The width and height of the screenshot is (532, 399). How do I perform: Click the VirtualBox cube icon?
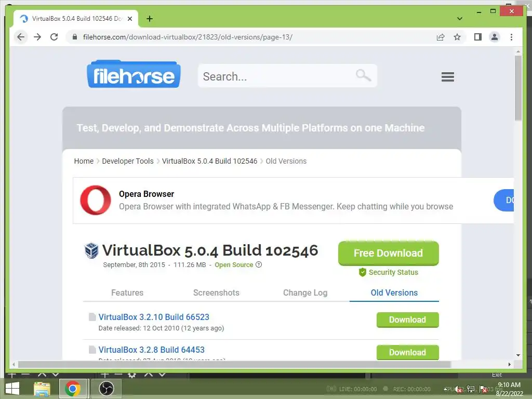91,251
